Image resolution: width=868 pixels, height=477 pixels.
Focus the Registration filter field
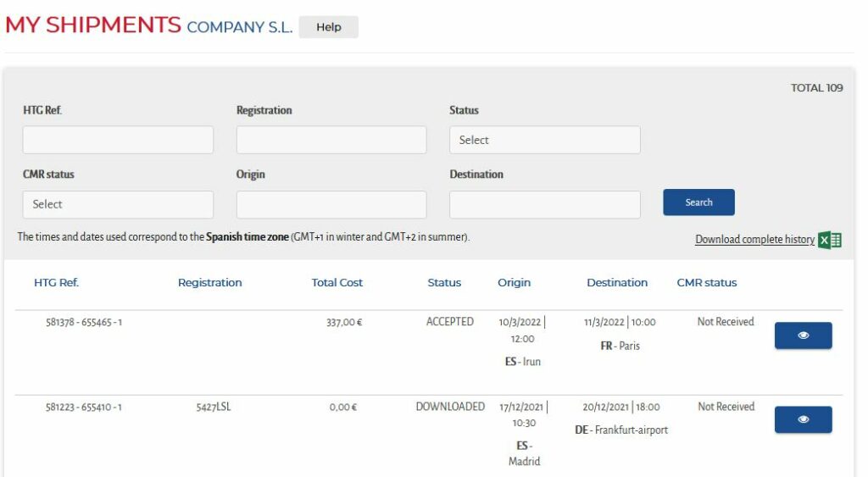(x=331, y=140)
